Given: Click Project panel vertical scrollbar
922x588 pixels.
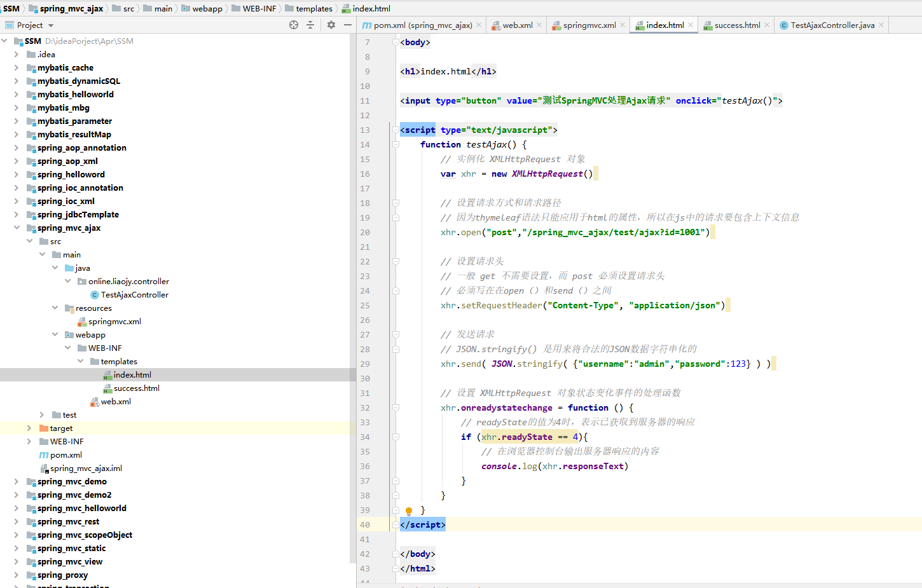Looking at the screenshot, I should [x=352, y=299].
